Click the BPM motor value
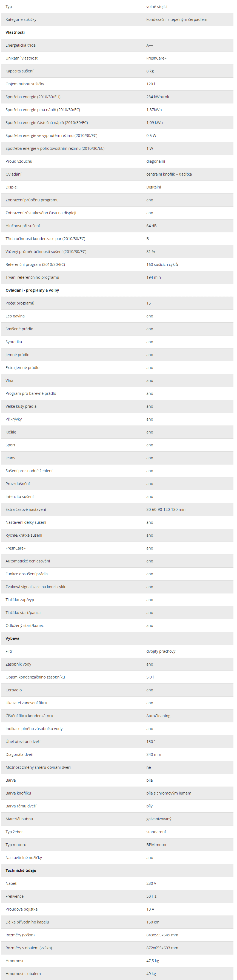Image resolution: width=237 pixels, height=980 pixels. click(156, 844)
